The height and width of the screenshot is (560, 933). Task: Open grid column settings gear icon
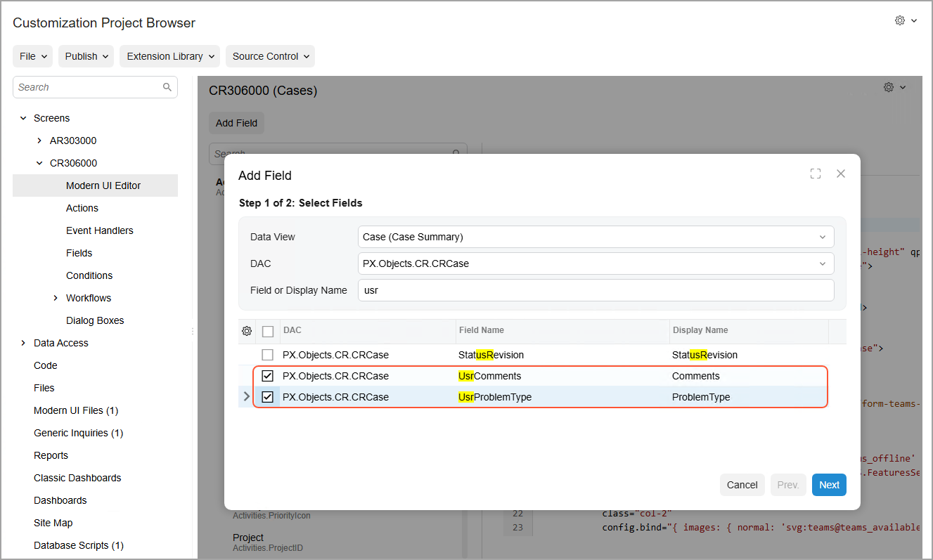[x=247, y=331]
